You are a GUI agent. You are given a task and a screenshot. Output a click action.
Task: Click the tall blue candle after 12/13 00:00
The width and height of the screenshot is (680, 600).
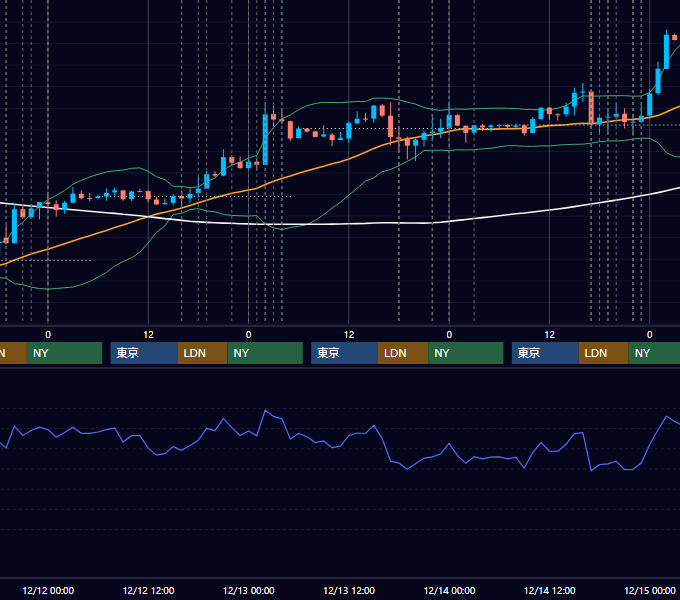point(265,139)
